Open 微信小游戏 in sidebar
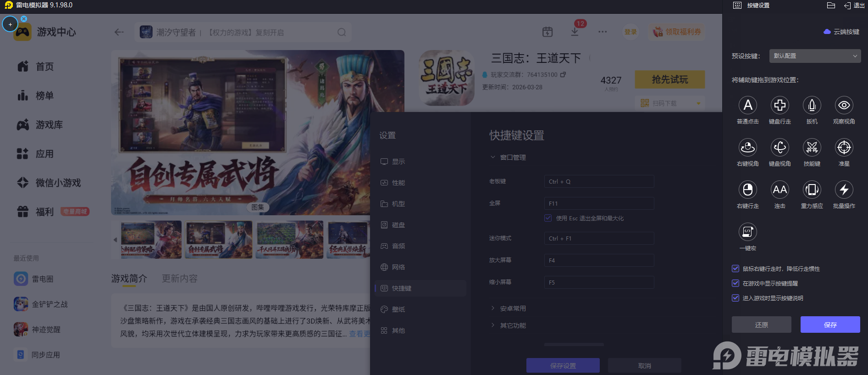This screenshot has height=375, width=868. pos(49,183)
